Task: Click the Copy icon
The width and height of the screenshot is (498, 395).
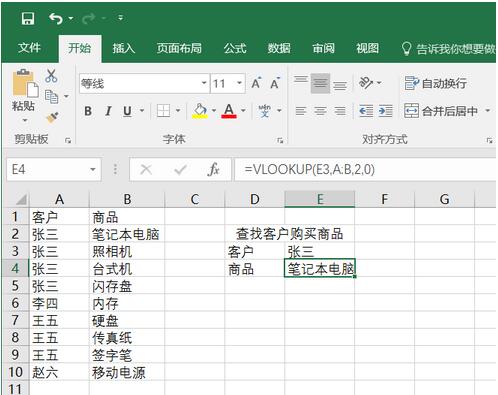Action: coord(51,97)
